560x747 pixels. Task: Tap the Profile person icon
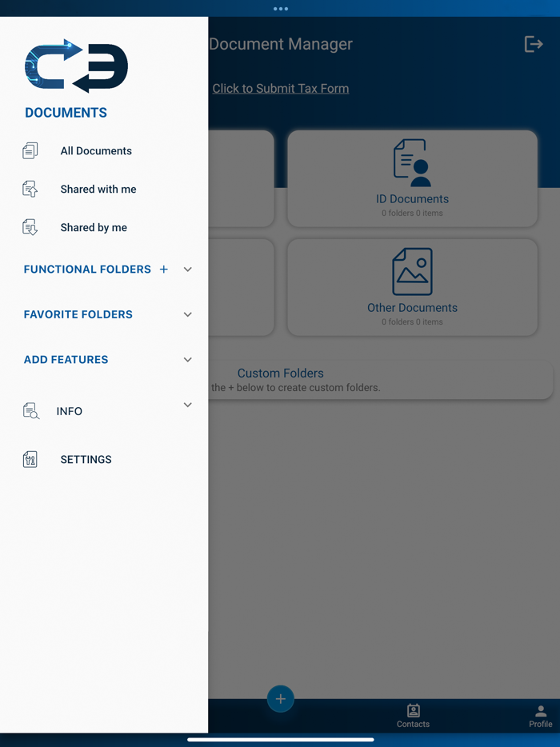541,711
